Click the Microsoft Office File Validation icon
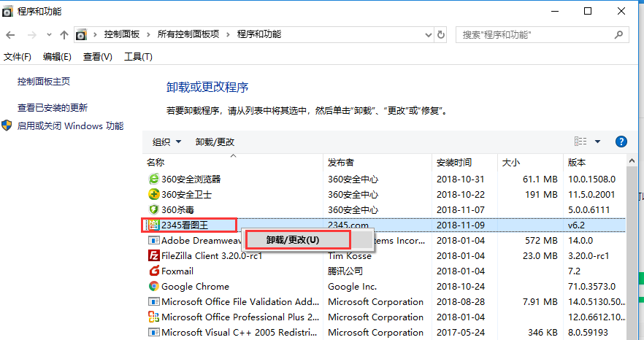The width and height of the screenshot is (644, 340). click(153, 302)
